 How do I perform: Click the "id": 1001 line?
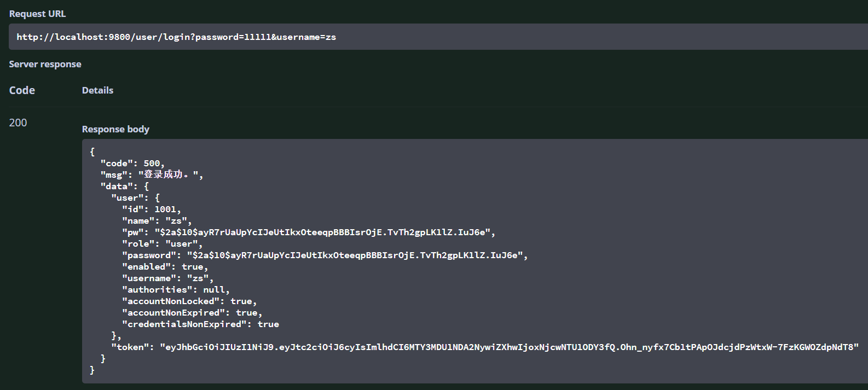[151, 209]
